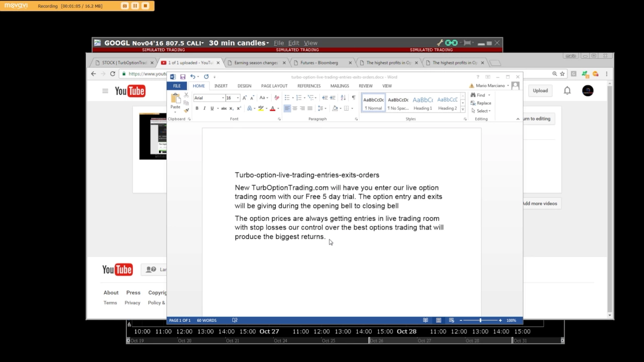
Task: Toggle Underline formatting in Word
Action: tap(212, 108)
